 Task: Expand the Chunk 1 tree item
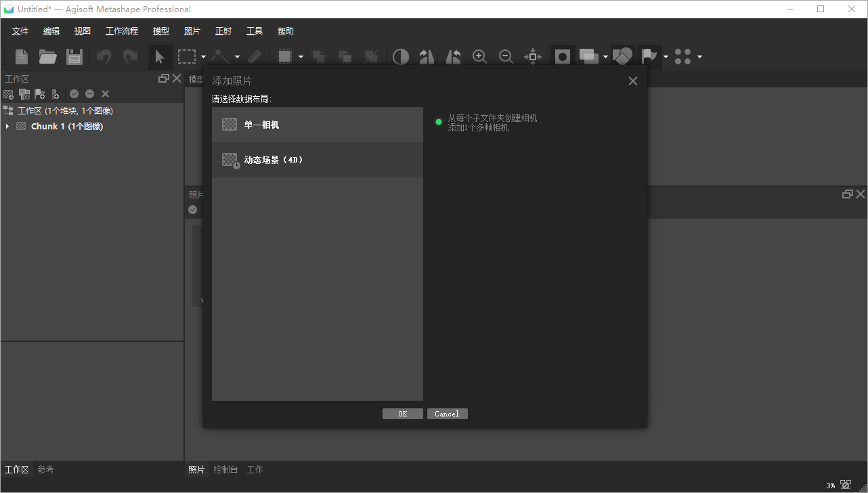coord(7,126)
